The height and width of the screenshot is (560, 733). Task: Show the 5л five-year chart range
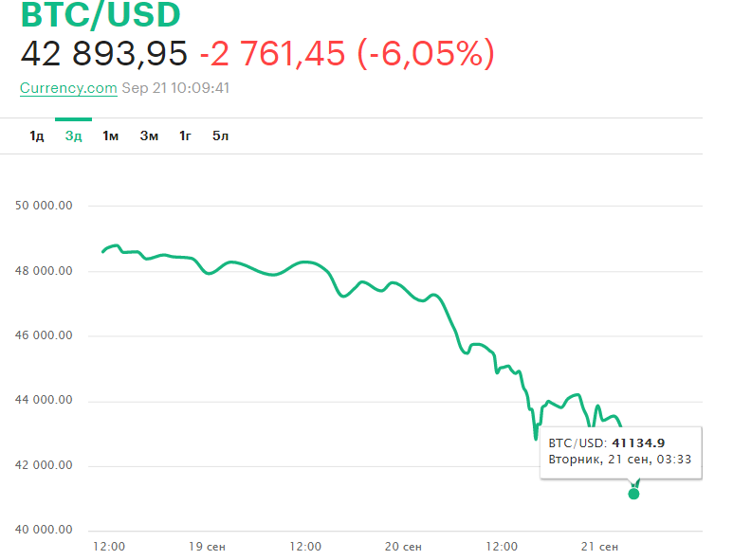click(220, 135)
